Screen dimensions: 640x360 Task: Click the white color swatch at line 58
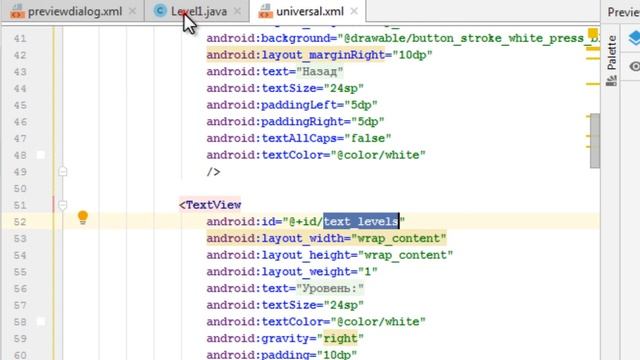click(x=40, y=322)
